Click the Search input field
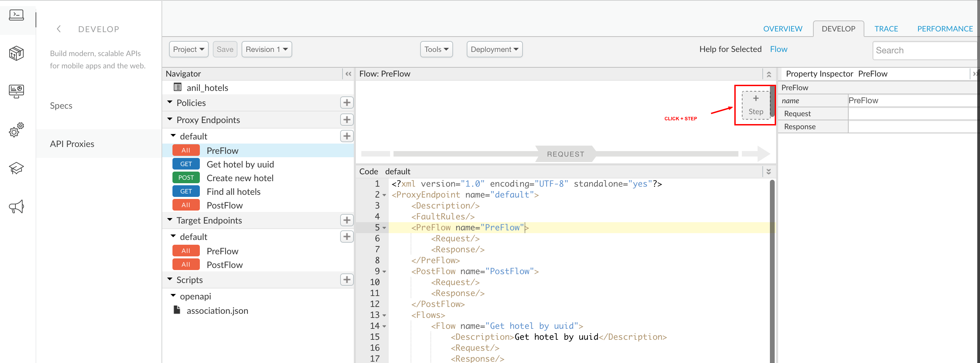Screen dimensions: 980x363 coord(925,51)
